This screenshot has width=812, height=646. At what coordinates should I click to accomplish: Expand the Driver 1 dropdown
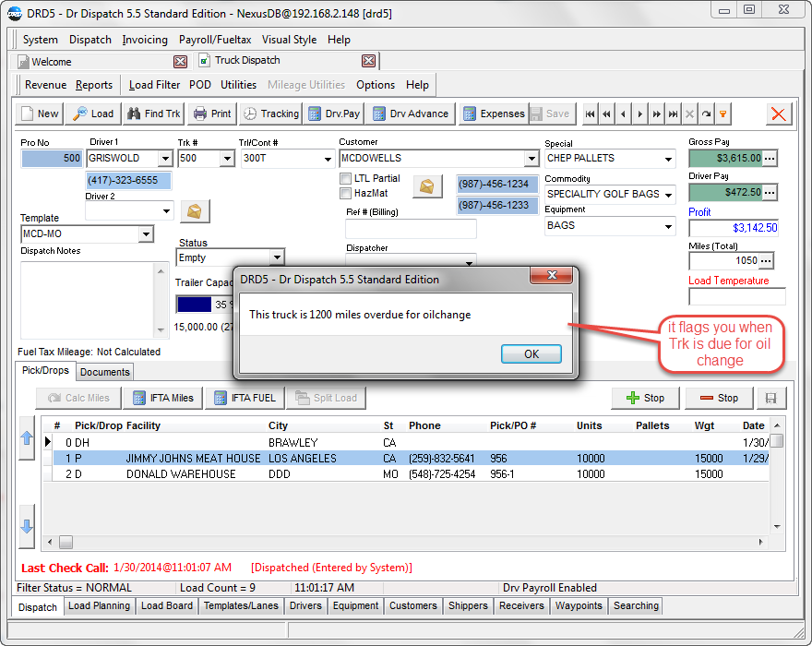point(165,158)
